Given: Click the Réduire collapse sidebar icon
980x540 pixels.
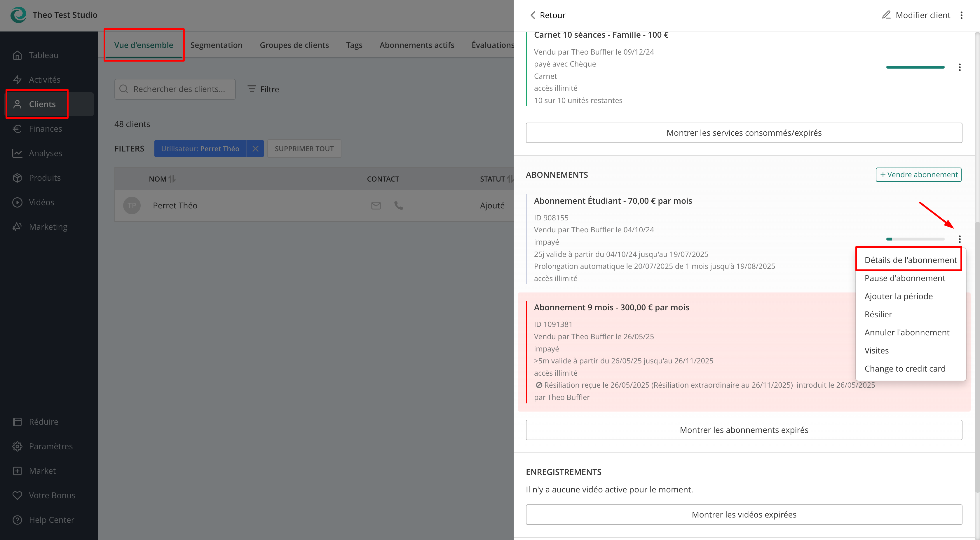Looking at the screenshot, I should coord(17,422).
